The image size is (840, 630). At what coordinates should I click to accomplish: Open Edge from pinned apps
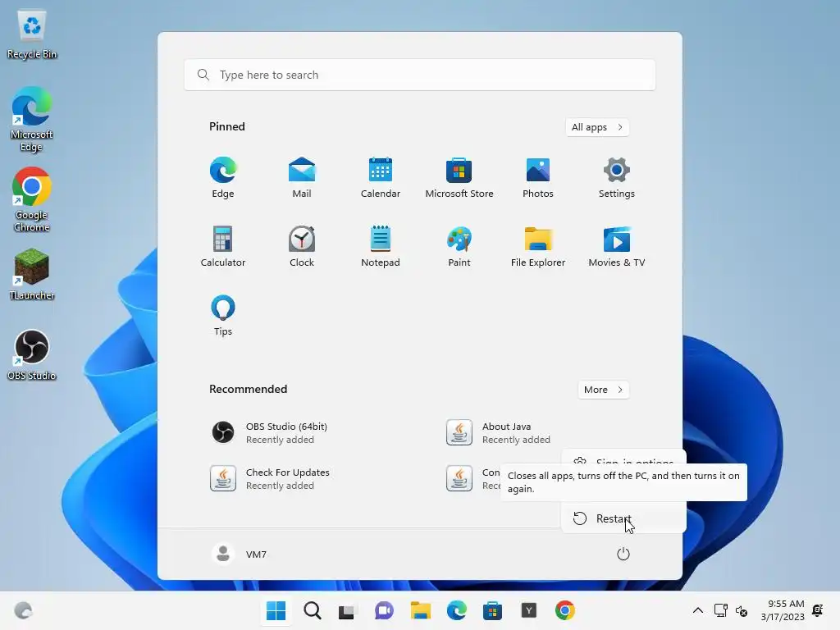[x=223, y=178]
